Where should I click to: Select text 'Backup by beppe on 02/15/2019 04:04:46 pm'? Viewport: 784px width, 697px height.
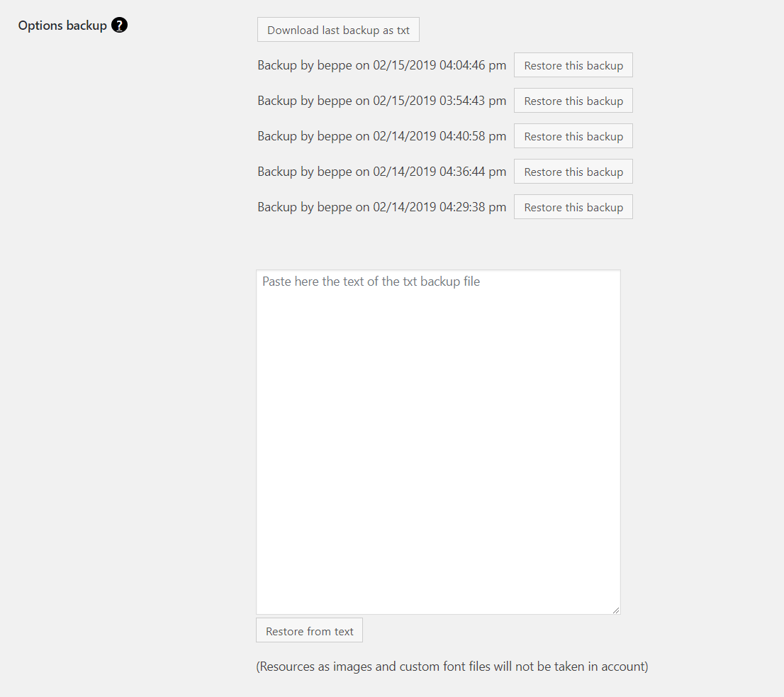[381, 65]
